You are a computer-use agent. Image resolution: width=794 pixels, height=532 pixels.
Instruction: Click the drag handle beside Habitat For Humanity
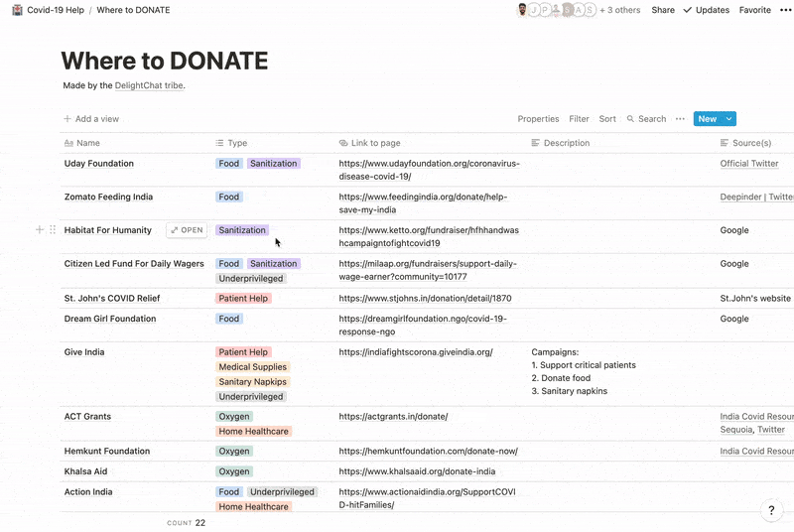tap(53, 230)
